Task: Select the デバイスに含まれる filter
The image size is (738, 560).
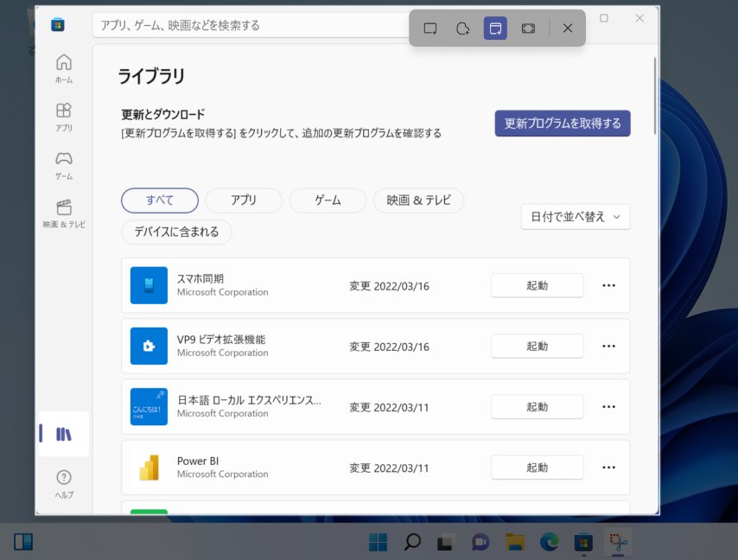Action: (176, 232)
